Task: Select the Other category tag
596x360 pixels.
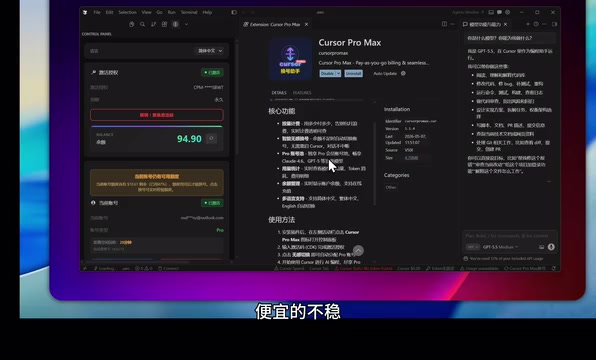Action: tap(391, 187)
